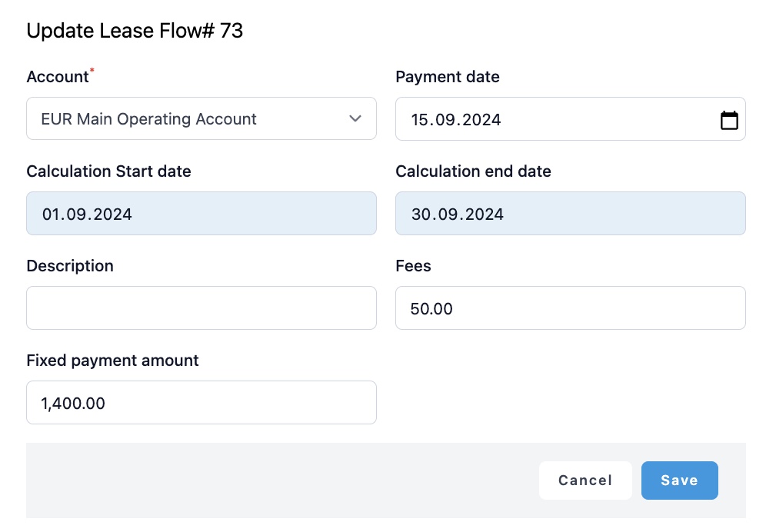Open the Payment date calendar picker icon
This screenshot has width=766, height=532.
click(729, 120)
